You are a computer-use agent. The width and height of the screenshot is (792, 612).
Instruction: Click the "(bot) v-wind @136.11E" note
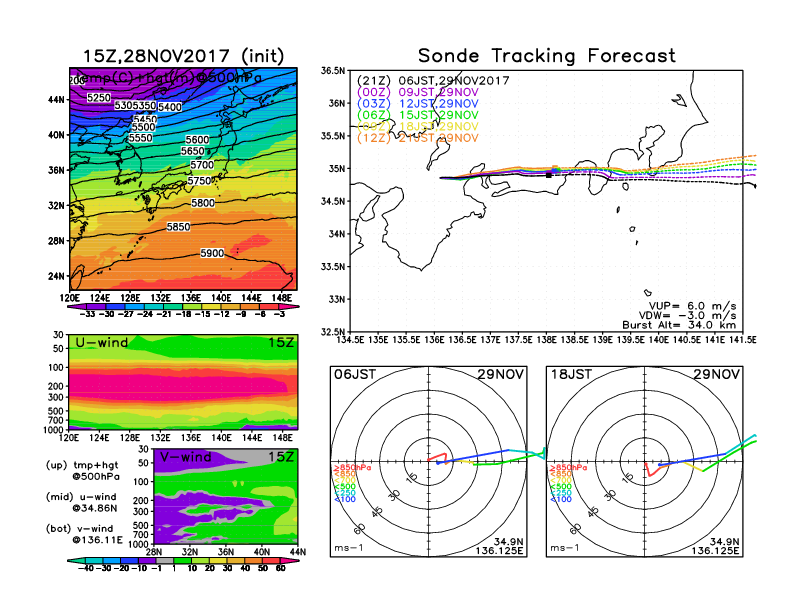tap(84, 534)
